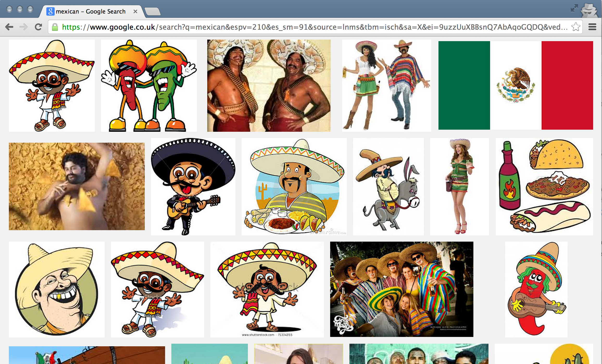Reload the page with refresh icon
The image size is (602, 364).
38,27
